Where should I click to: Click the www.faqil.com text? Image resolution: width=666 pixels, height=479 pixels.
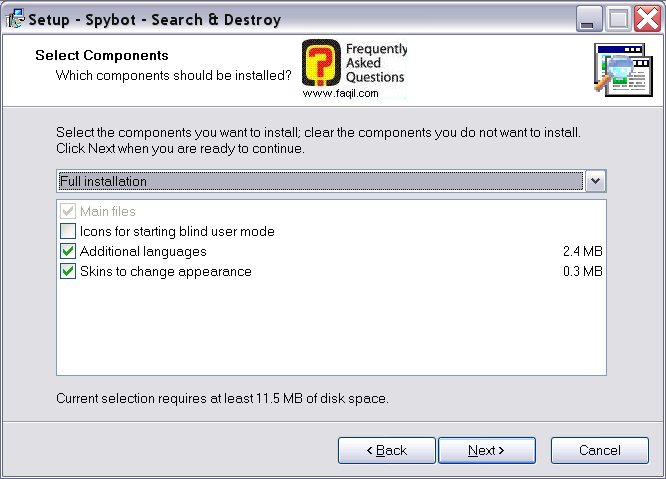tap(340, 93)
